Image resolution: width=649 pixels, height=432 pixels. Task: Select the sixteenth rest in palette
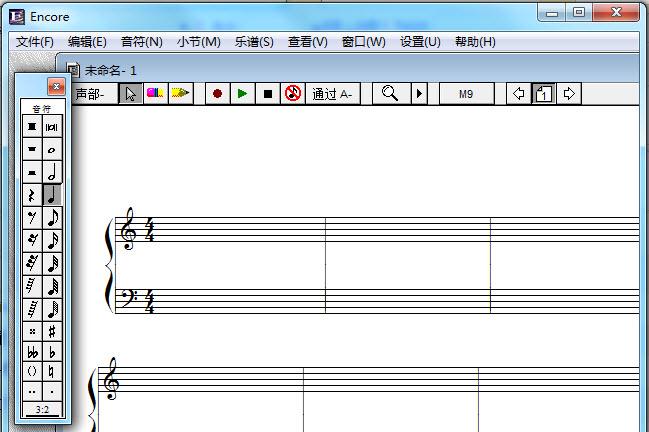[32, 240]
